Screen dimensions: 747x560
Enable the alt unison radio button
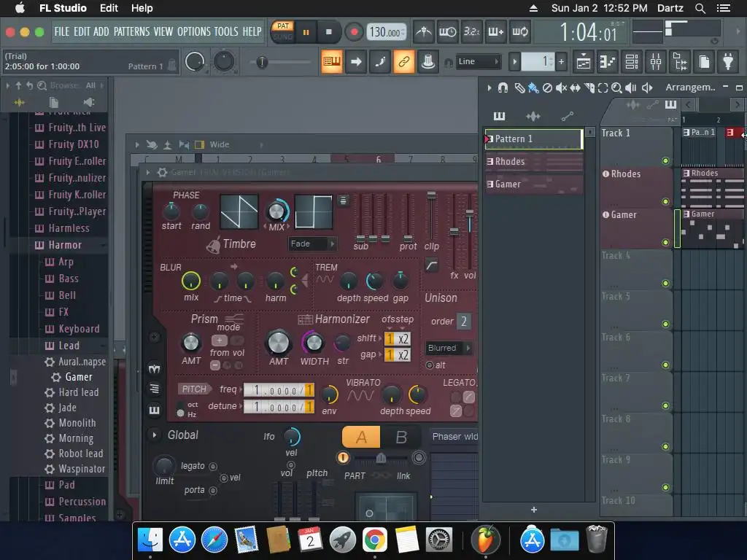430,365
